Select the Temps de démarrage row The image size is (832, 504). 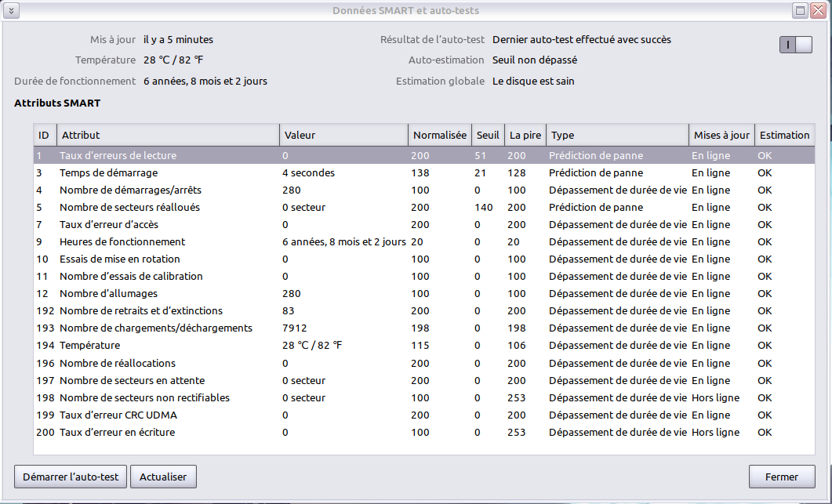tap(424, 173)
